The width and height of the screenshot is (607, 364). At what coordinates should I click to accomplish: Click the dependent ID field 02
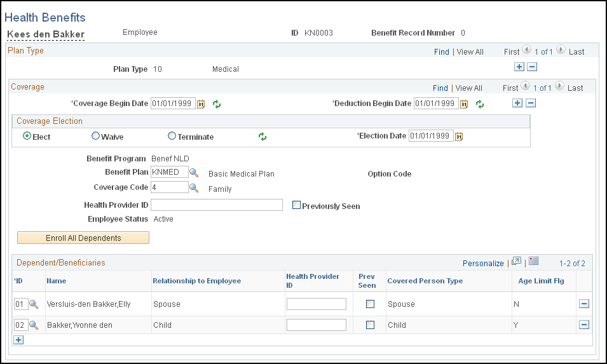coord(21,325)
